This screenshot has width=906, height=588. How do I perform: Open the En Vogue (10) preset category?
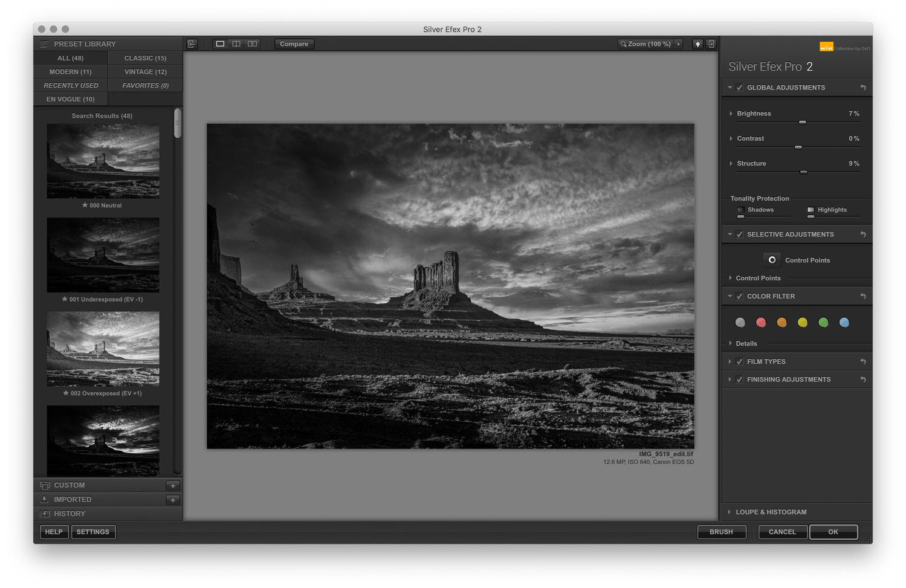70,99
